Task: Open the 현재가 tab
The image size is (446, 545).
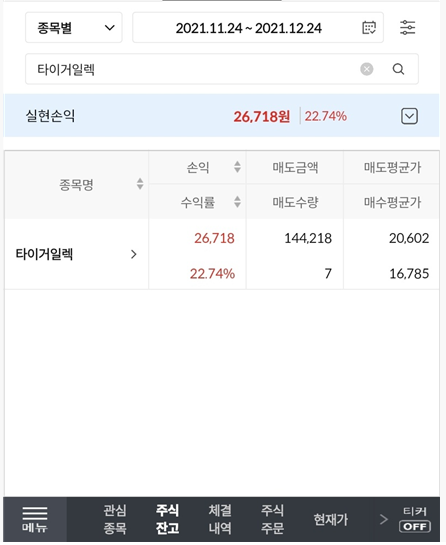Action: pyautogui.click(x=331, y=519)
